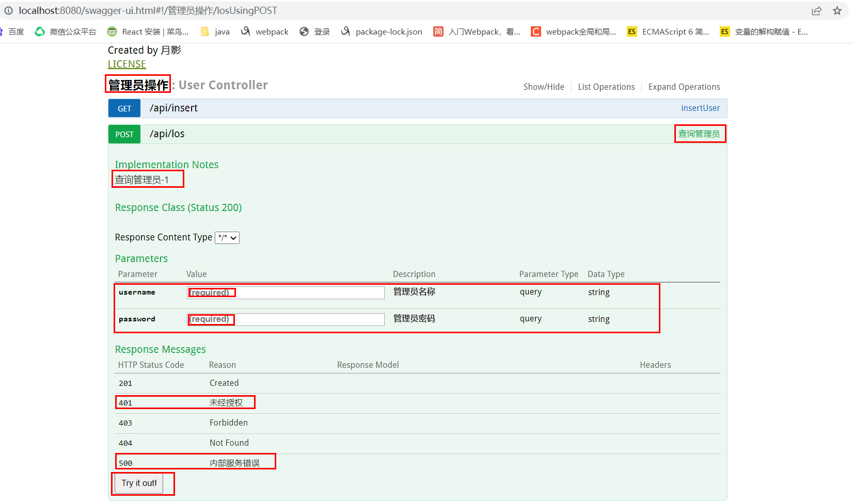Select the 403 Forbidden reason text
The image size is (853, 504).
click(x=229, y=423)
